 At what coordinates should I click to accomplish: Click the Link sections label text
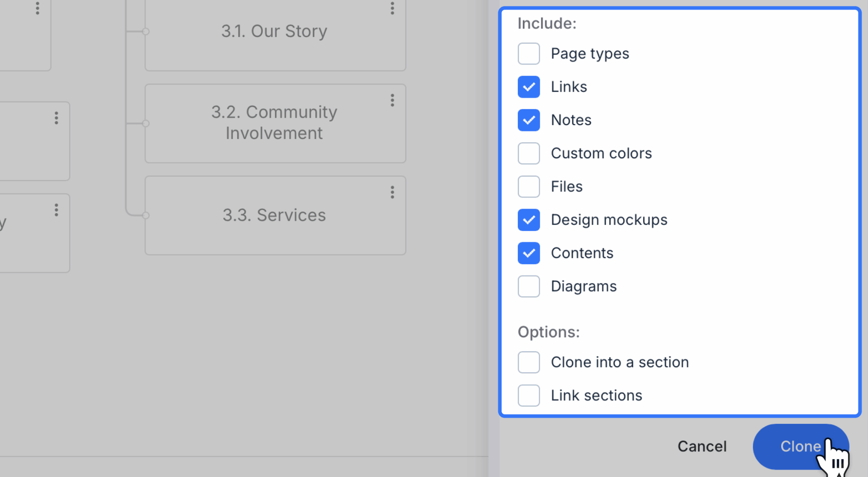click(596, 395)
